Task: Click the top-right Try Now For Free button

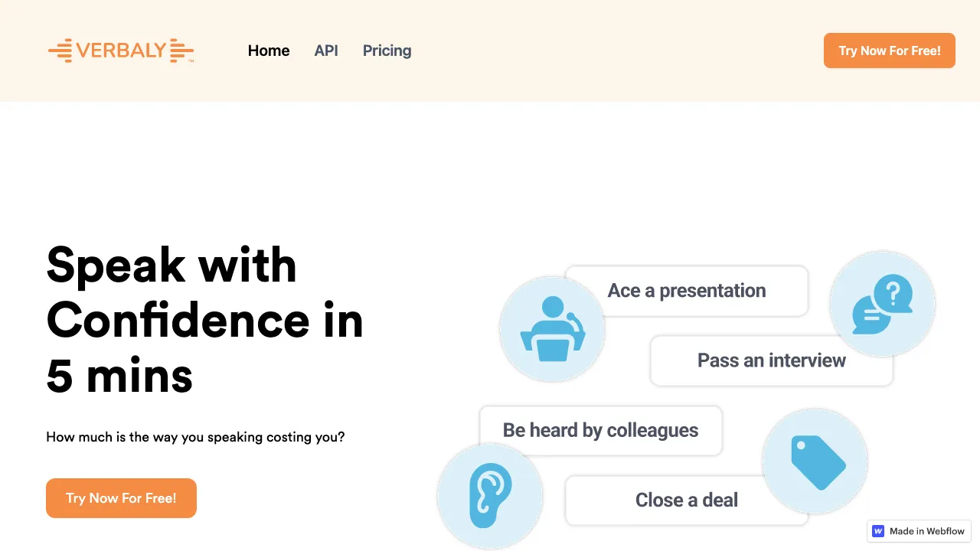Action: (x=889, y=51)
